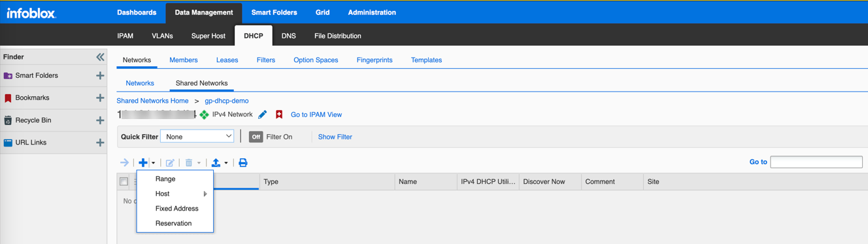Viewport: 868px width, 244px height.
Task: Click the Go to IPAM View link
Action: (x=316, y=114)
